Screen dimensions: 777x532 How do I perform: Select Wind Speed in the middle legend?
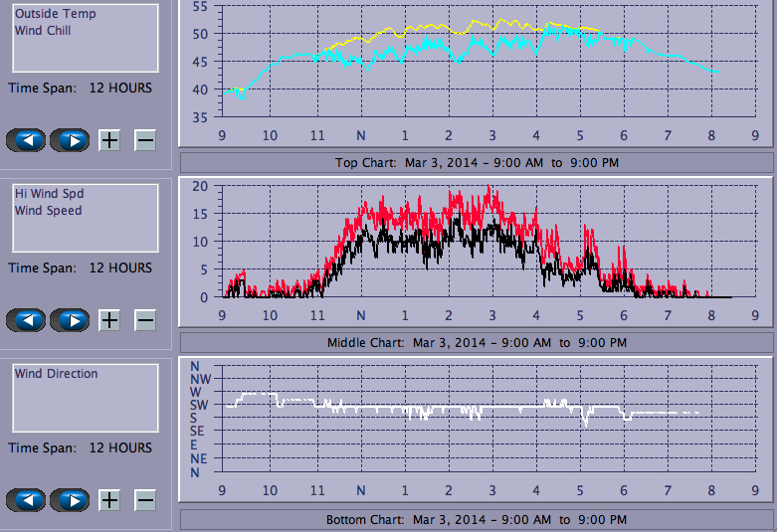tap(48, 210)
